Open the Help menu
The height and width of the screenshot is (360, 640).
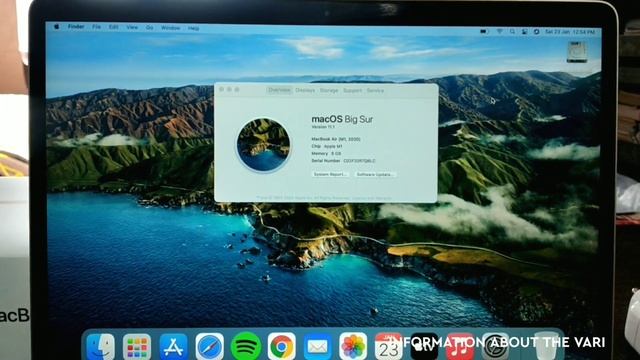[193, 28]
